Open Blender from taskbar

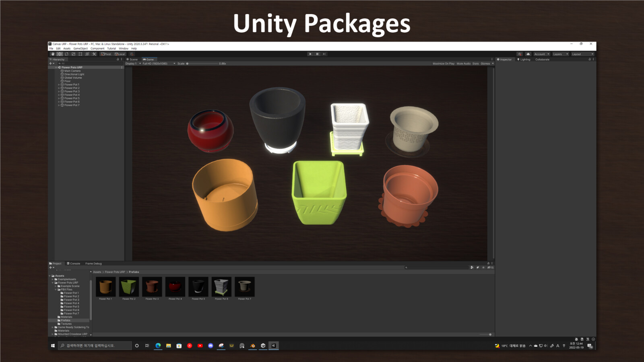point(252,346)
